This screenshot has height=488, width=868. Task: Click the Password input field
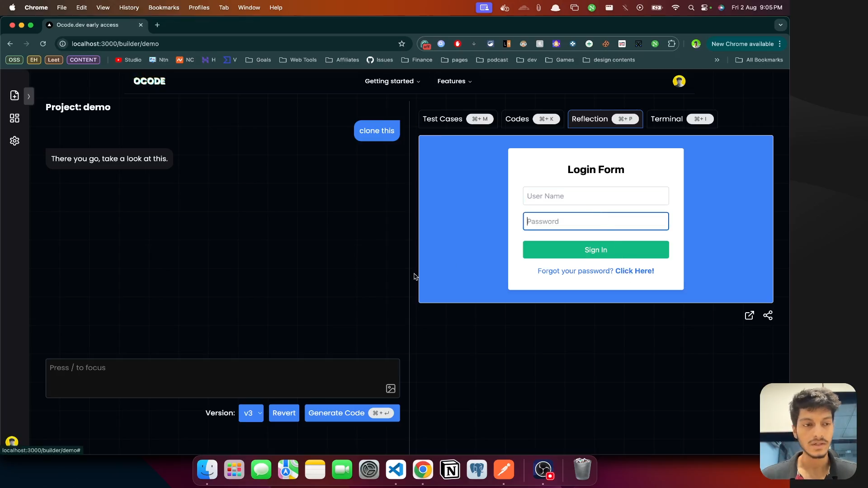tap(596, 221)
